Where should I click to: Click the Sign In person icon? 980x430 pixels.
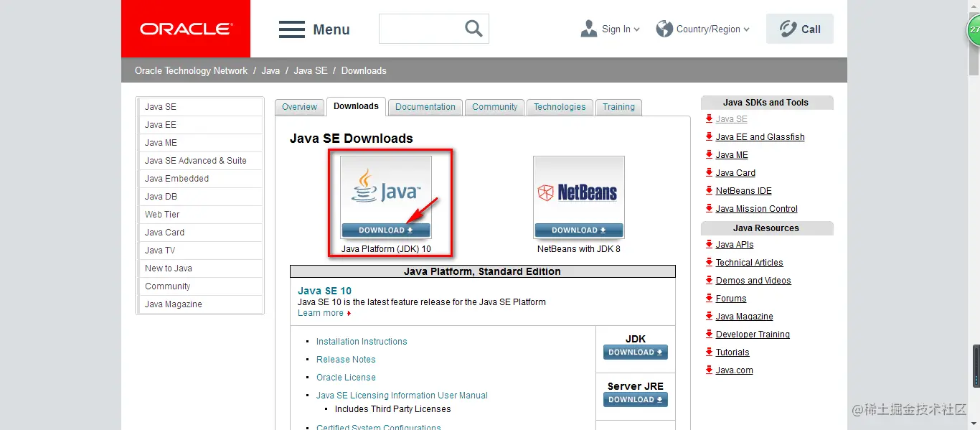point(589,29)
